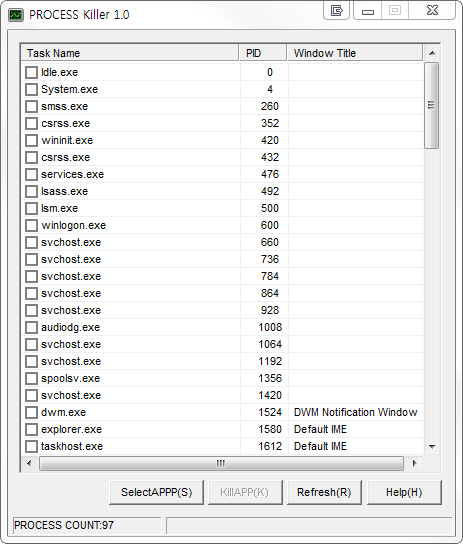Click the SelectAPPP(S) button

156,492
